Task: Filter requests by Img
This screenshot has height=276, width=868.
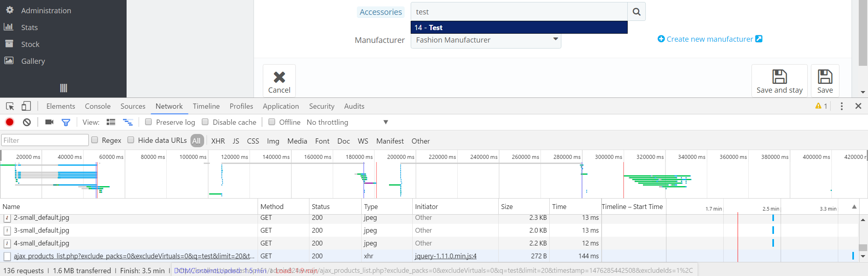Action: pos(273,141)
